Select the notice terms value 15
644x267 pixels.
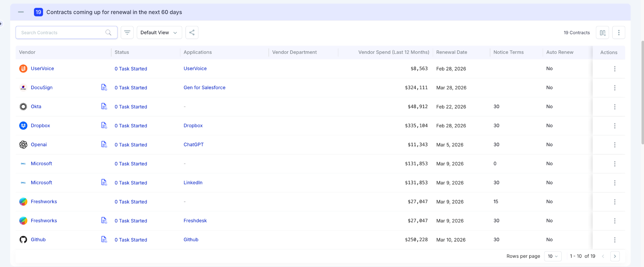(x=496, y=202)
